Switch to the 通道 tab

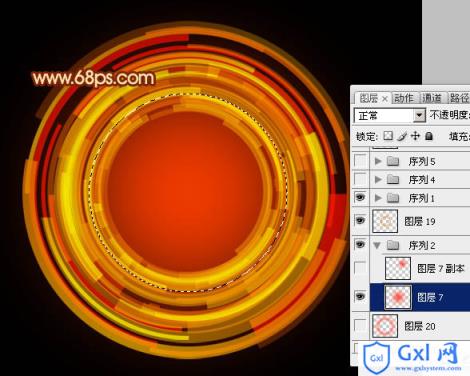pyautogui.click(x=432, y=98)
